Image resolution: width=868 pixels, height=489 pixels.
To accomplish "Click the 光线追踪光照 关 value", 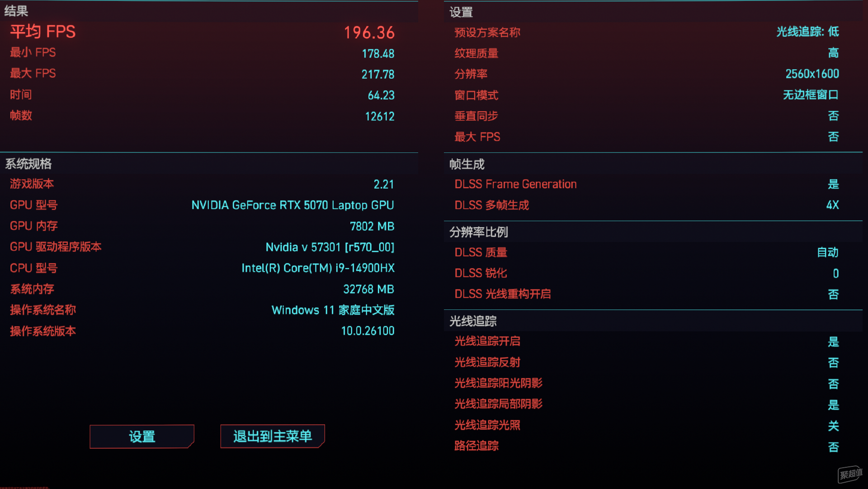I will pos(833,426).
